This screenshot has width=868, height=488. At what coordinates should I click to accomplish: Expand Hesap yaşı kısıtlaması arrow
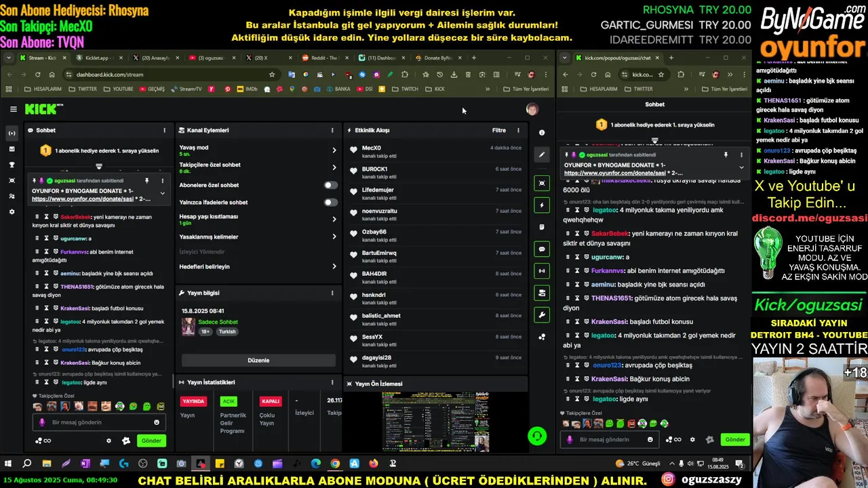[x=334, y=219]
